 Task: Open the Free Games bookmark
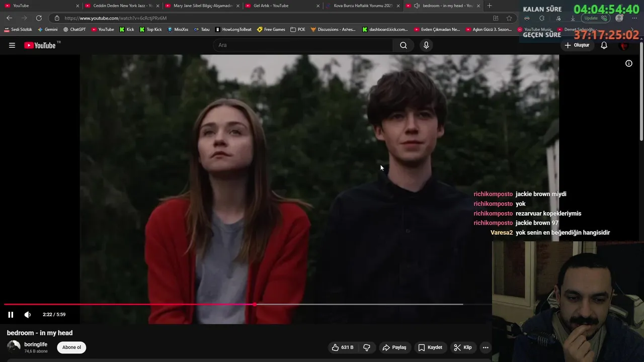point(271,30)
